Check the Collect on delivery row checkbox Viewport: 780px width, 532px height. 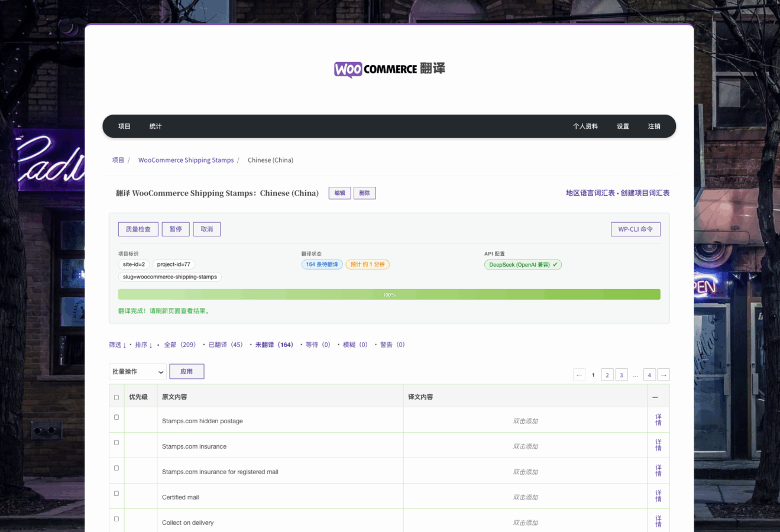[x=116, y=519]
